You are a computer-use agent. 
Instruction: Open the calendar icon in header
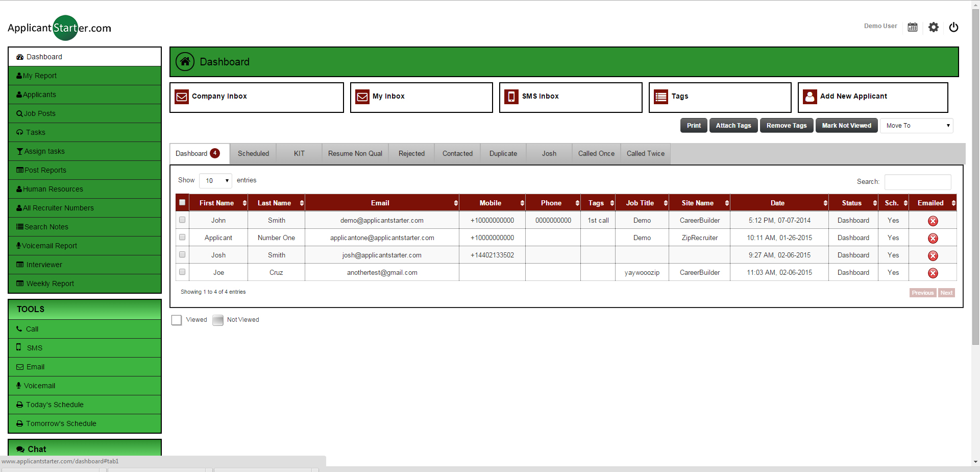913,27
